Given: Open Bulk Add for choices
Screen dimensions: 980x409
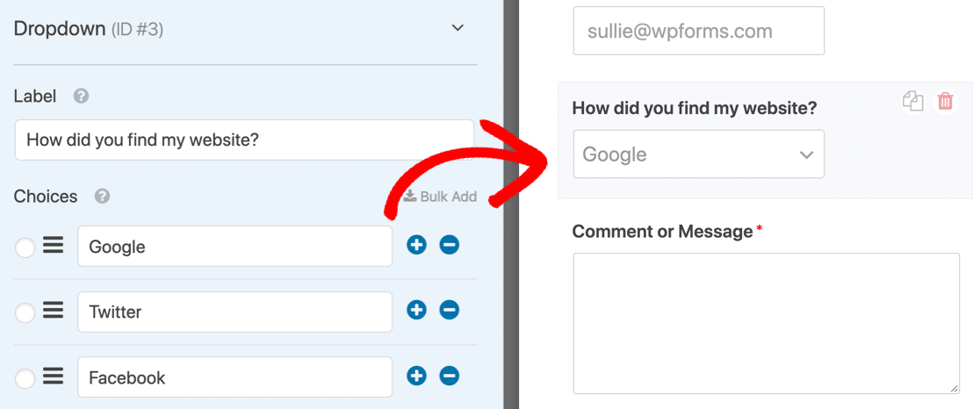Looking at the screenshot, I should coord(440,196).
